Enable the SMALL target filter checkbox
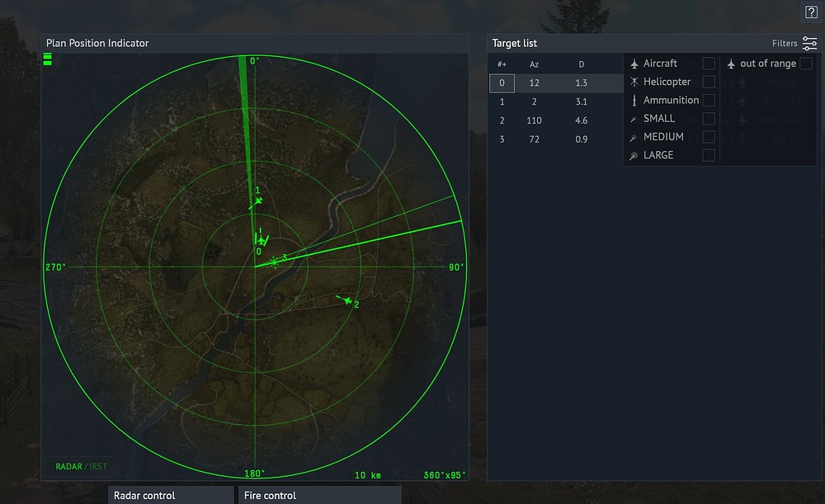Screen dimensions: 825x504 pos(709,119)
